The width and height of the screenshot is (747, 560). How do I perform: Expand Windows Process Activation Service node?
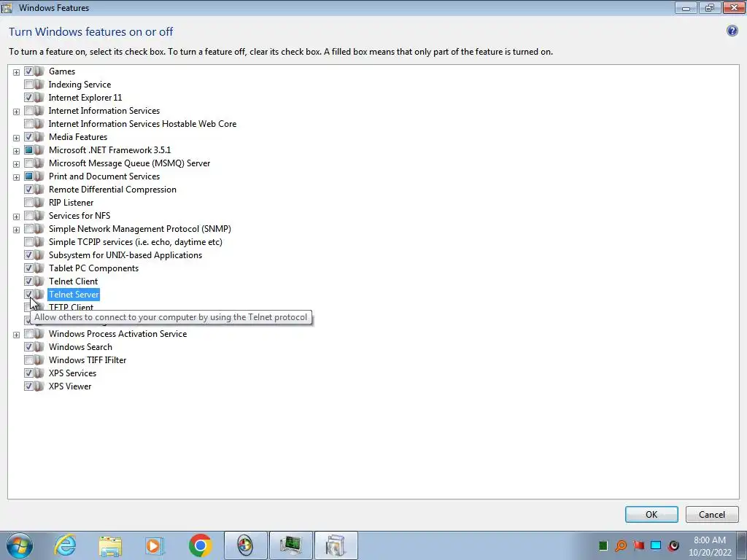[16, 335]
